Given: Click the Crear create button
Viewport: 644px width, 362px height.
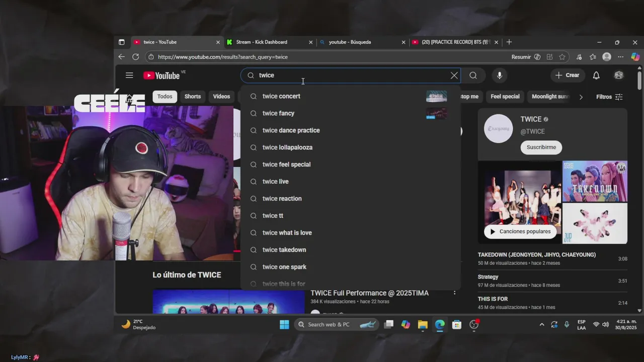Looking at the screenshot, I should click(x=568, y=75).
